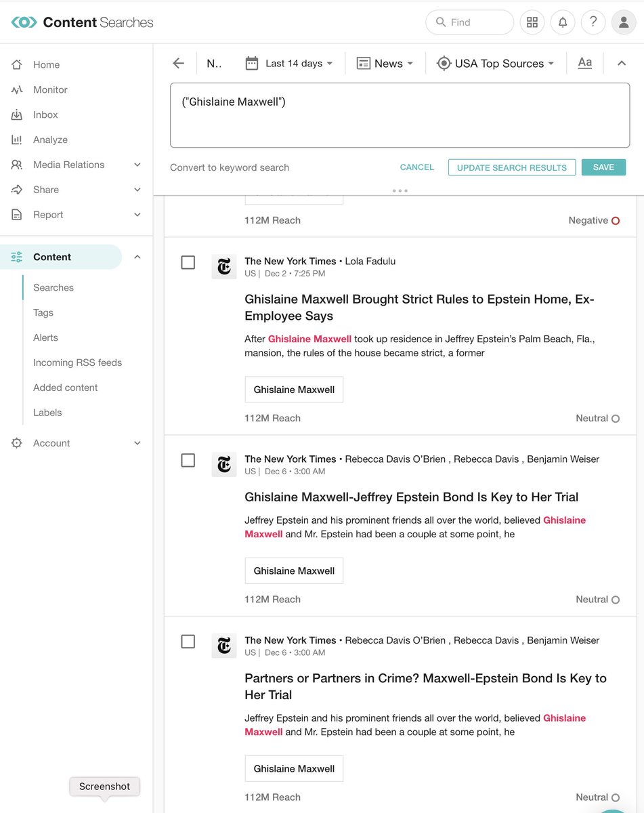Click the Account gear icon
Image resolution: width=644 pixels, height=813 pixels.
pos(17,443)
